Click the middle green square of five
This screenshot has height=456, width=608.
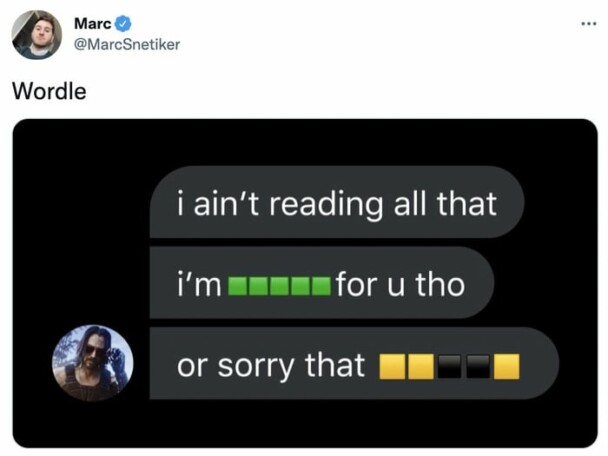[280, 285]
